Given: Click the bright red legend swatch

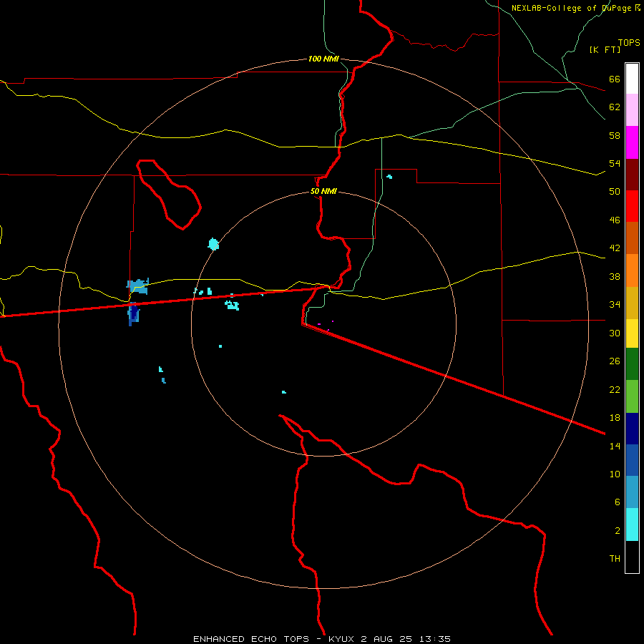Looking at the screenshot, I should tap(632, 206).
